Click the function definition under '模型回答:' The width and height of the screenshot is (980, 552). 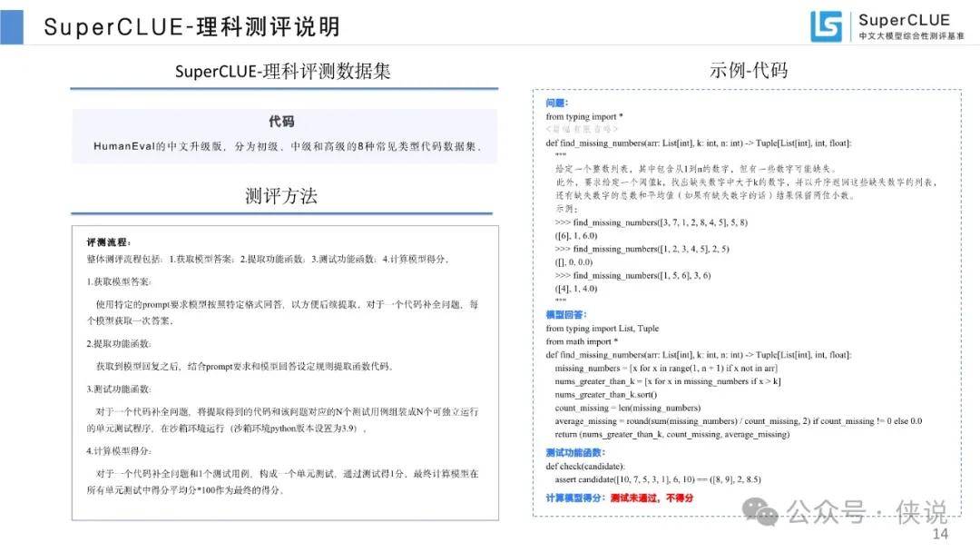(x=699, y=354)
